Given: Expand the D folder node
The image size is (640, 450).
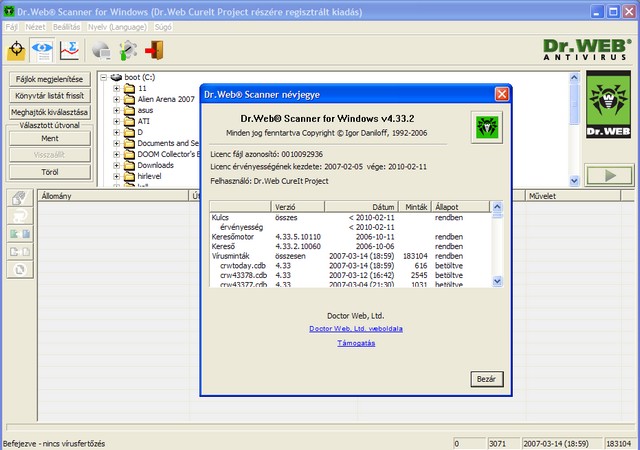Looking at the screenshot, I should (x=117, y=132).
